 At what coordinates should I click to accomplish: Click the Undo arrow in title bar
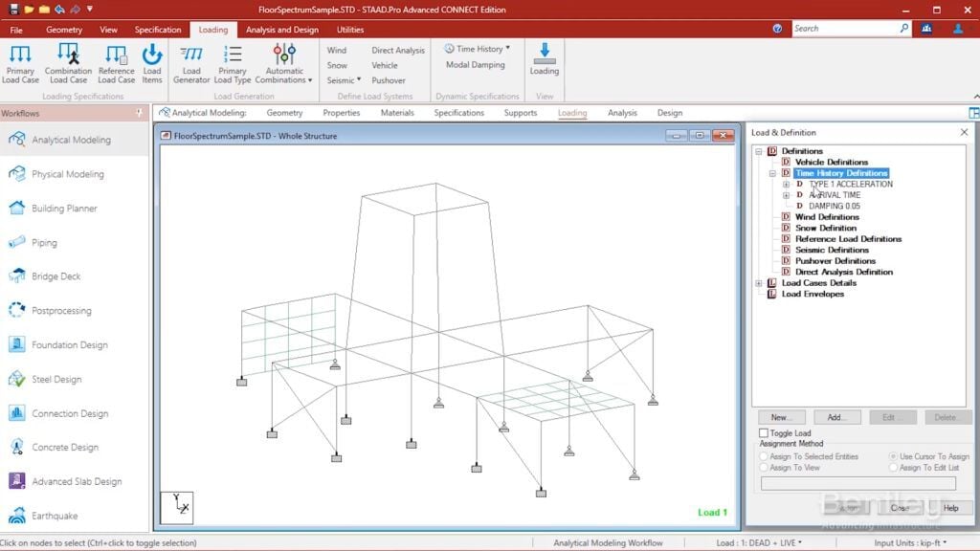59,10
